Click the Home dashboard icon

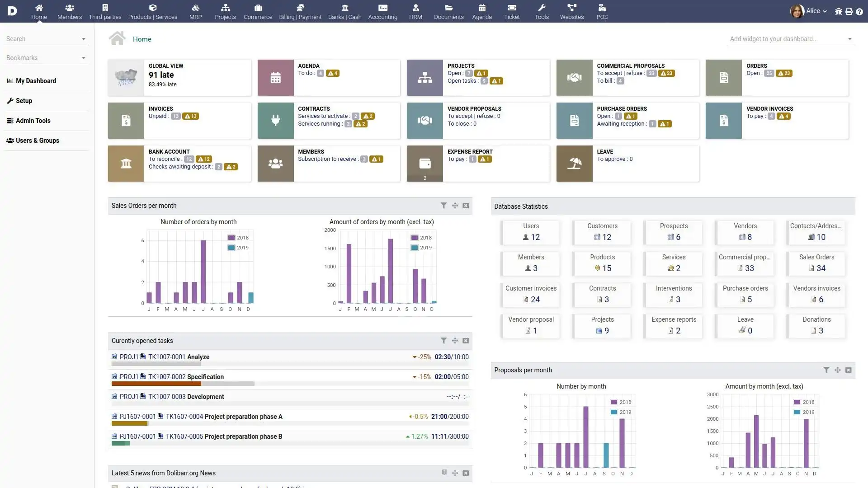coord(39,8)
